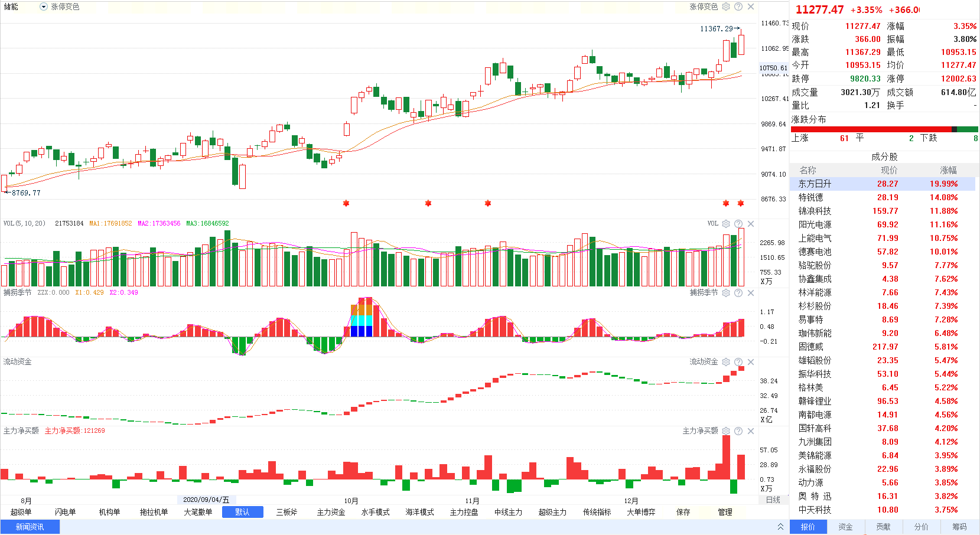
Task: Select the 主力控盘 indicator template
Action: 464,512
